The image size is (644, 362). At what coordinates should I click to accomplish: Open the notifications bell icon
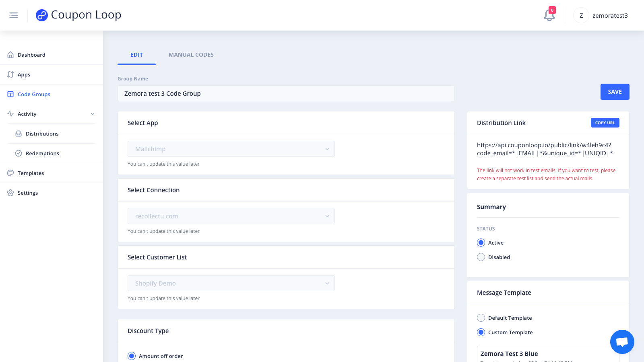click(549, 15)
